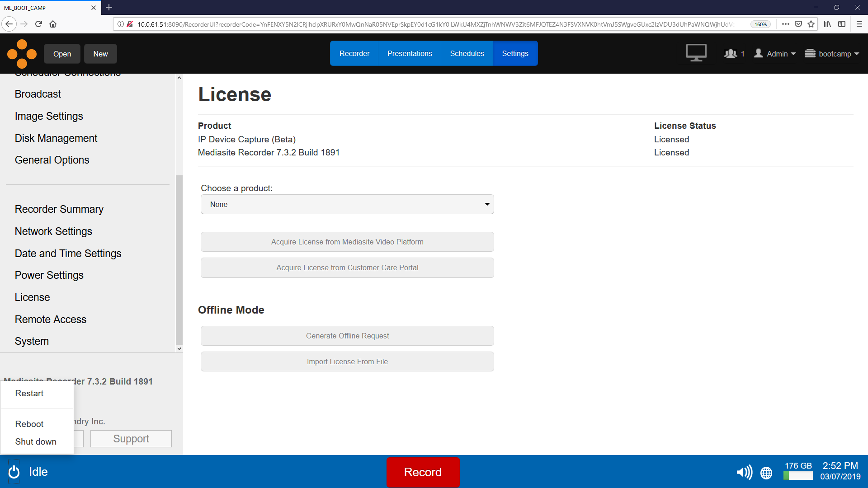The height and width of the screenshot is (488, 868).
Task: Open Broadcast settings in sidebar
Action: click(38, 94)
